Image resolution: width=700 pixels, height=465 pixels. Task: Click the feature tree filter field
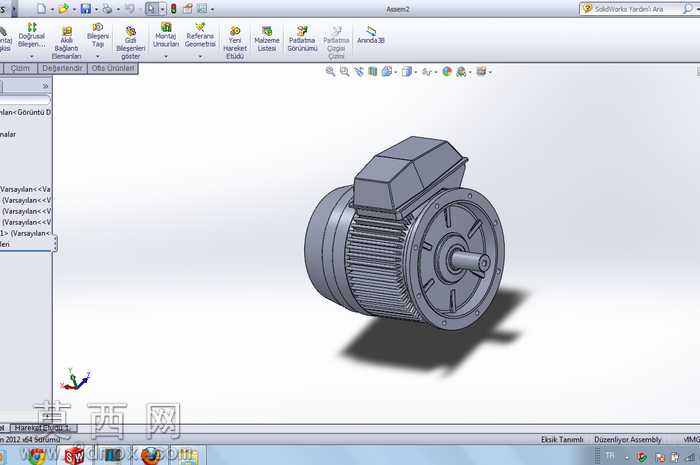point(25,100)
